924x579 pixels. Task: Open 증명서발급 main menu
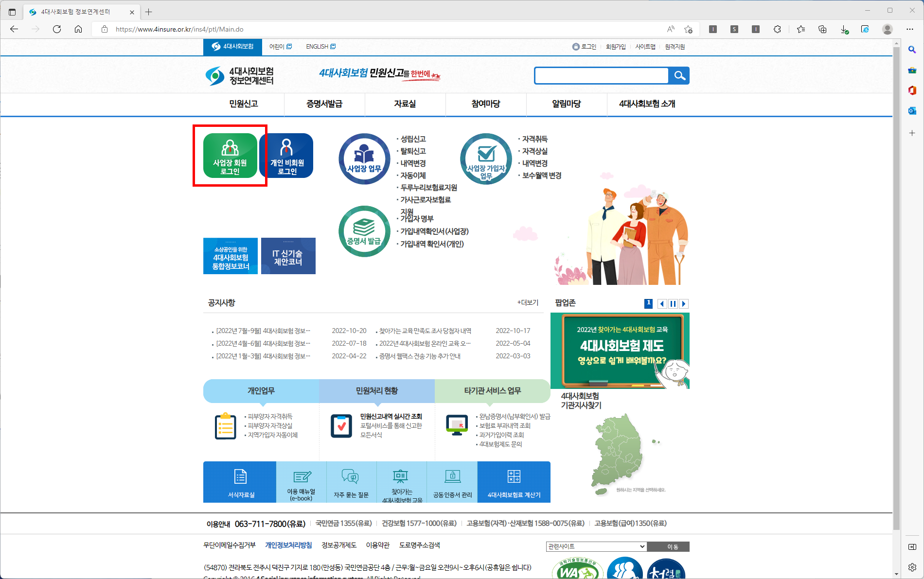click(324, 104)
